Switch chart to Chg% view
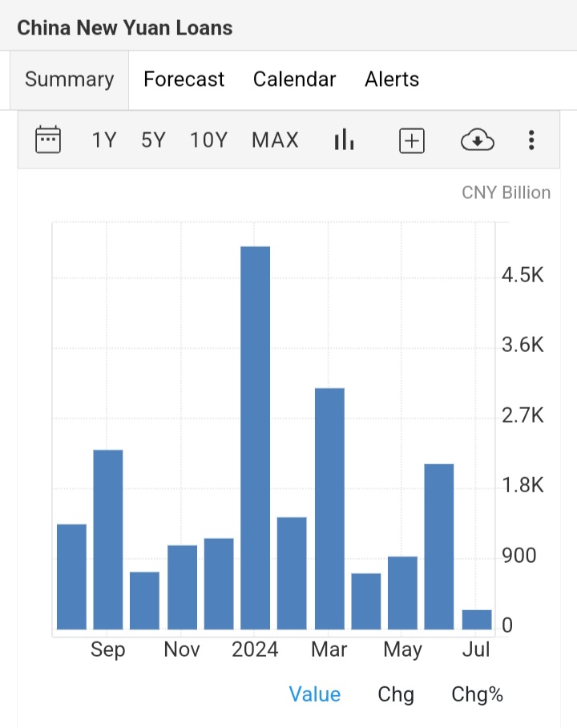 pos(477,694)
